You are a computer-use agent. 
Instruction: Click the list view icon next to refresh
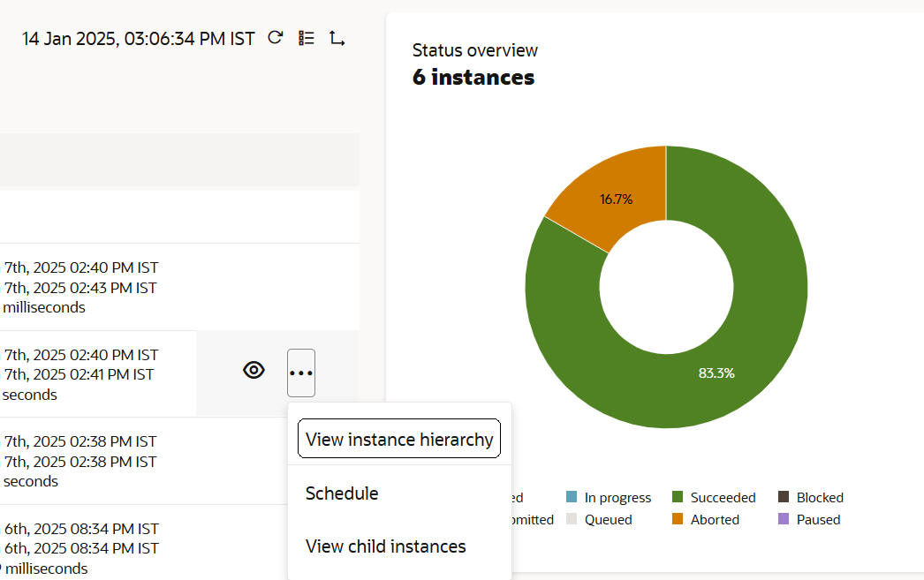pyautogui.click(x=307, y=38)
